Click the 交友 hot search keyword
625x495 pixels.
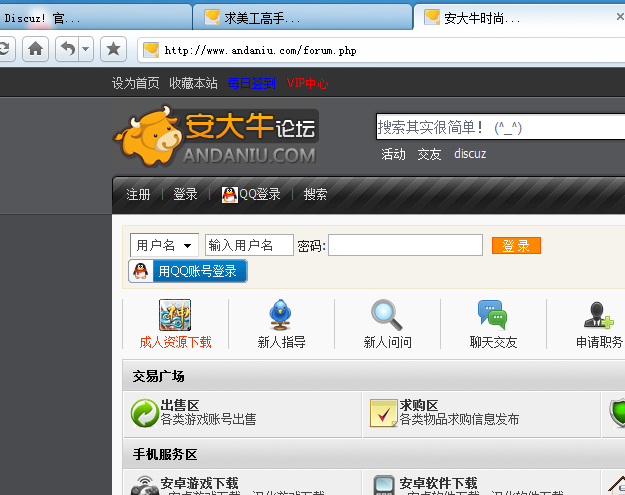[x=429, y=154]
